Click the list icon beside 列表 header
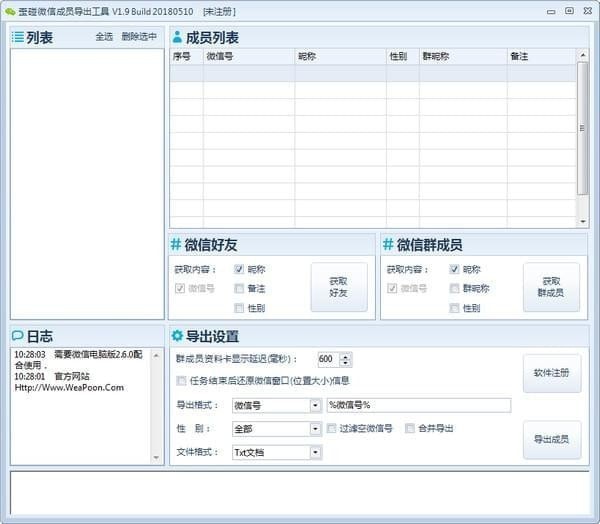The height and width of the screenshot is (524, 600). click(18, 37)
